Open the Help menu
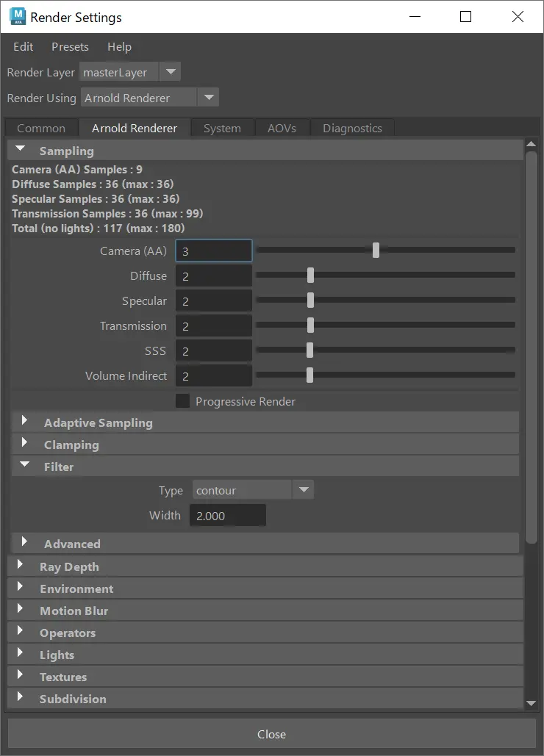 119,47
